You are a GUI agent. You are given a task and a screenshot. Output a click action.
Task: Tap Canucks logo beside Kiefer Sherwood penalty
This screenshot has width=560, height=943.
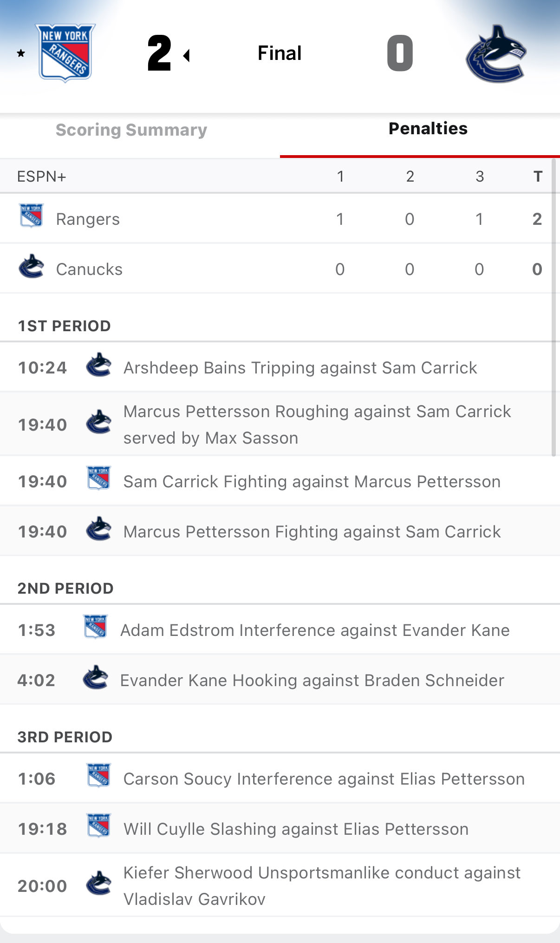pyautogui.click(x=98, y=883)
